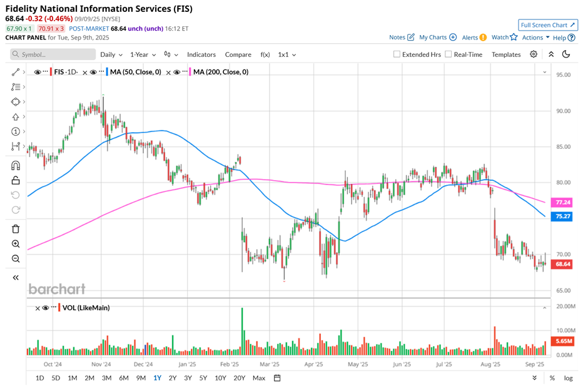The width and height of the screenshot is (588, 386).
Task: Open Notes for this chart
Action: pos(402,37)
